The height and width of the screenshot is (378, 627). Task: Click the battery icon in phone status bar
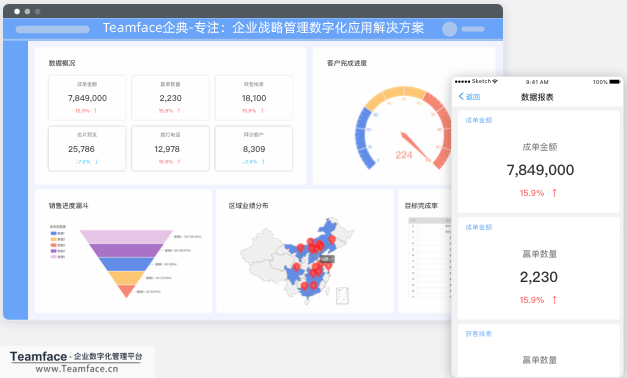click(x=615, y=82)
